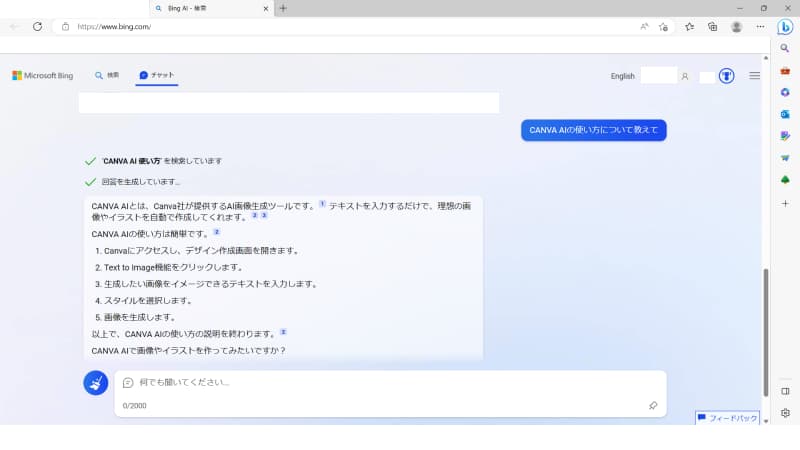Open the sidebar tools briefcase
The height and width of the screenshot is (450, 800).
pos(785,71)
